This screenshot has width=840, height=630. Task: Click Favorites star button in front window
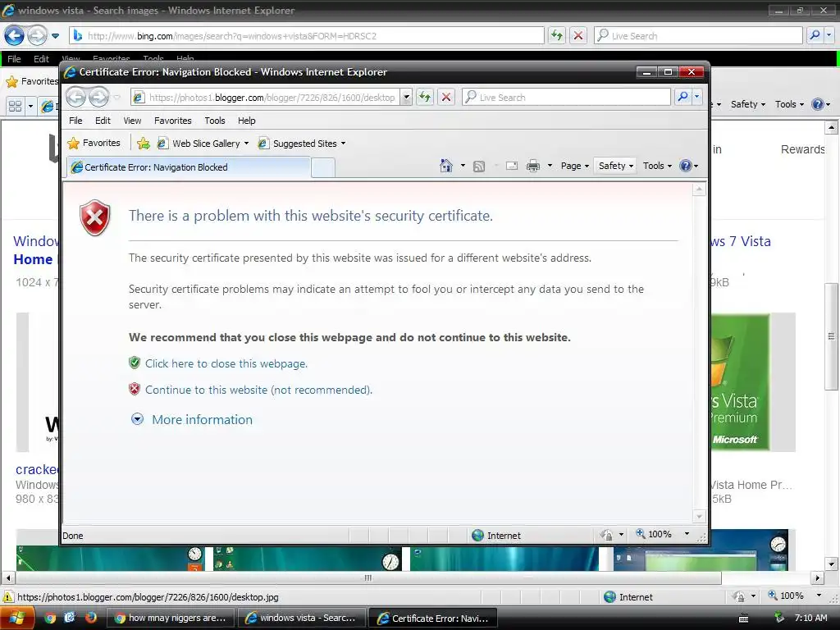pyautogui.click(x=94, y=143)
